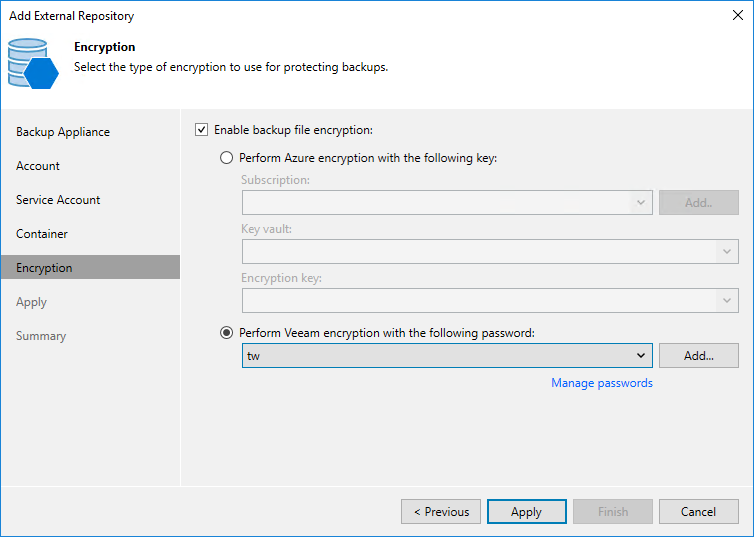Viewport: 754px width, 537px height.
Task: Go to Backup Appliance step
Action: pos(63,132)
